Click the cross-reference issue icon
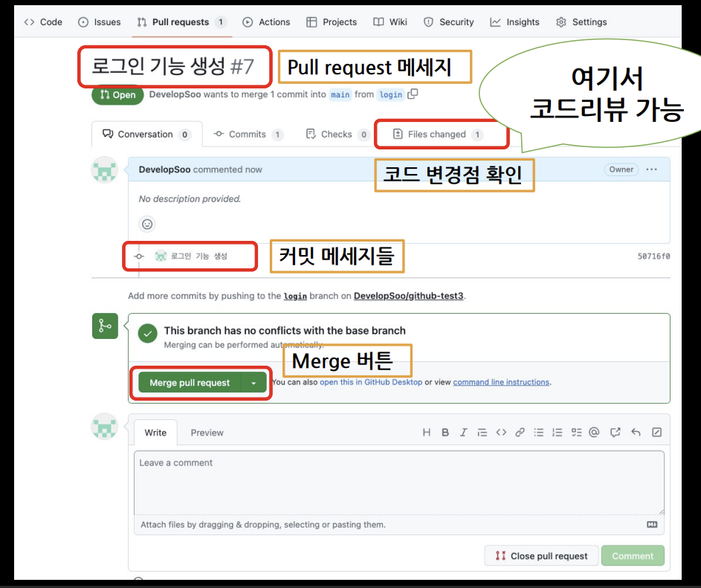 tap(616, 433)
